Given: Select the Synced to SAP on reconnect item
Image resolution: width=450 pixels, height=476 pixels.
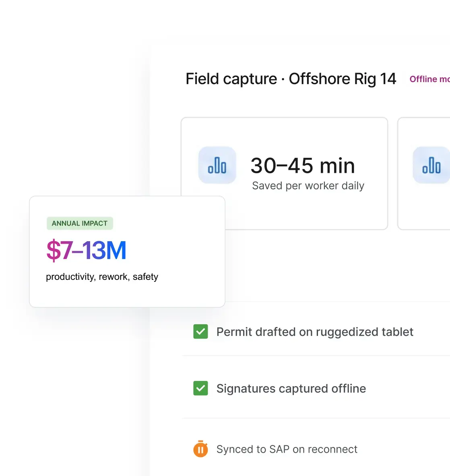Looking at the screenshot, I should pyautogui.click(x=287, y=449).
